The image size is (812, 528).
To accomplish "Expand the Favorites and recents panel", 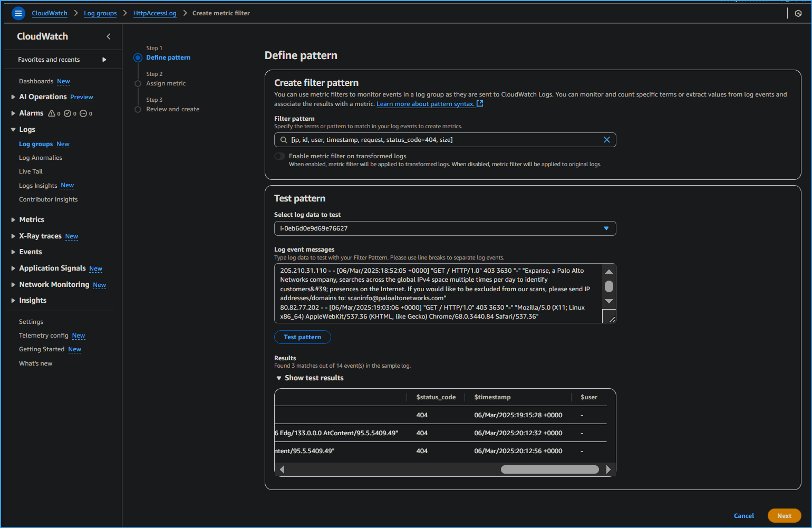I will (x=103, y=59).
